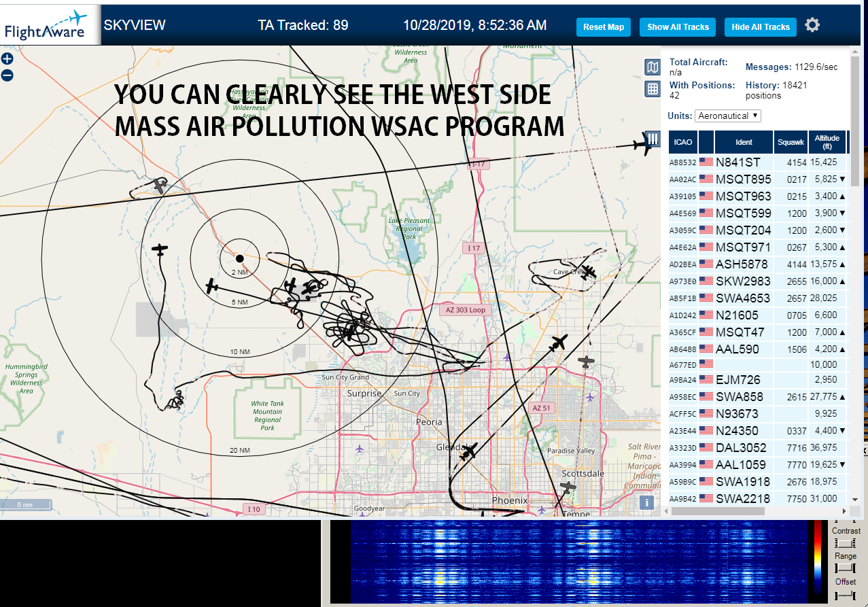Adjust the Contrast slider in spectrum window
868x607 pixels.
pos(845,544)
